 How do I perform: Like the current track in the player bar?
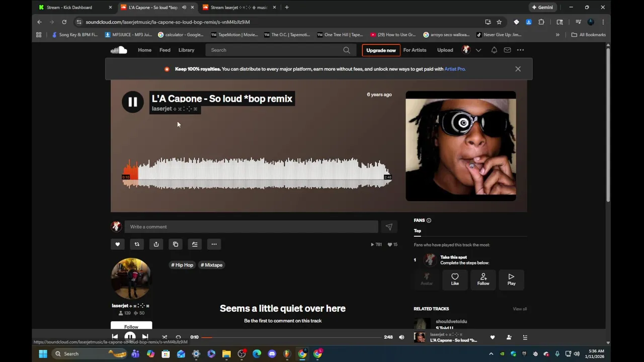(x=493, y=337)
